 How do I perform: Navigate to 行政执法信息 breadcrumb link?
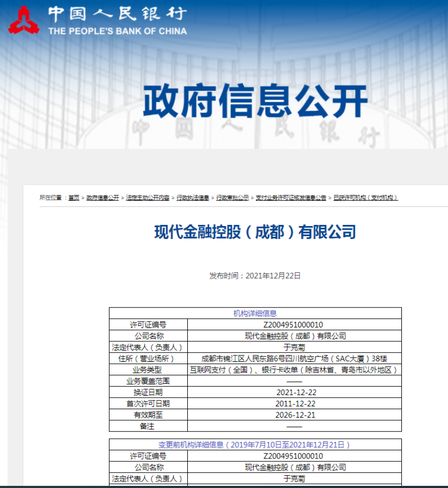tap(193, 198)
